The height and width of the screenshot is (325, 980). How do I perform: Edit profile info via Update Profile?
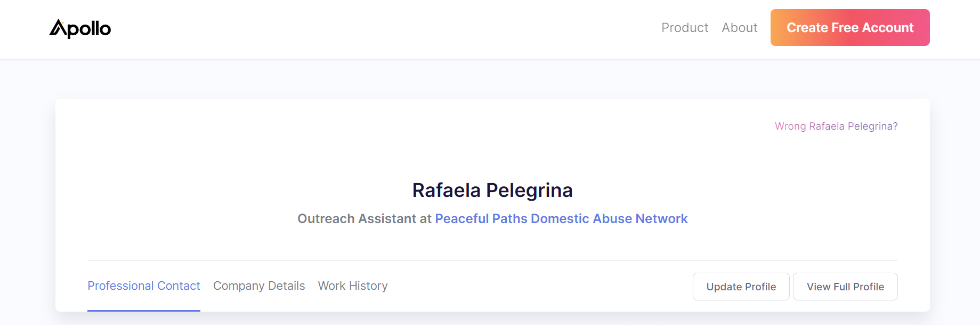pyautogui.click(x=741, y=287)
